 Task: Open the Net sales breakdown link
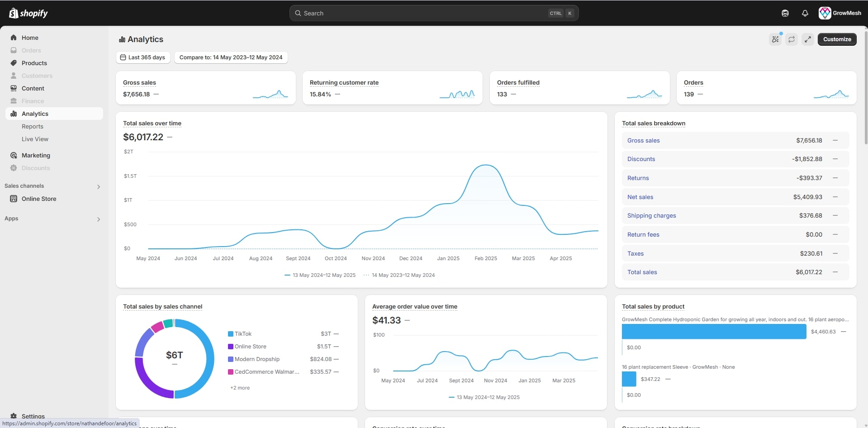640,197
